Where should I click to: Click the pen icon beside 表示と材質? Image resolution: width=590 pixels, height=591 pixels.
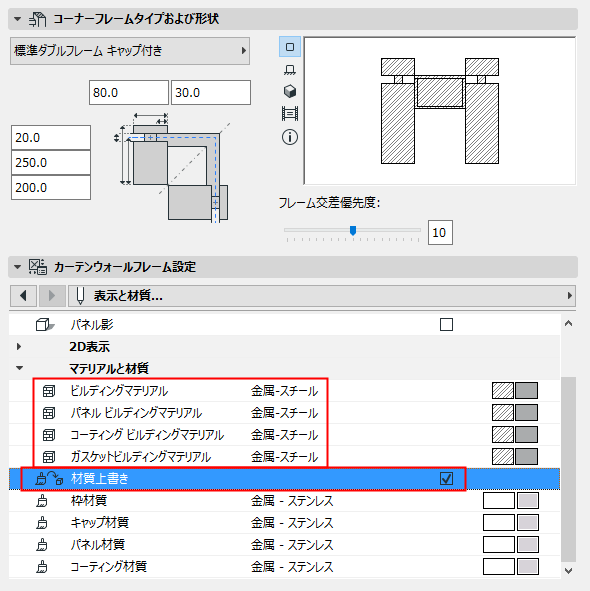[x=80, y=296]
